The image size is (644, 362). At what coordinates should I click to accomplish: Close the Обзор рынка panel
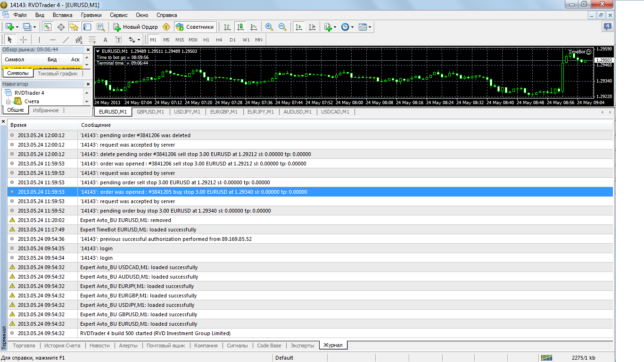pos(88,49)
